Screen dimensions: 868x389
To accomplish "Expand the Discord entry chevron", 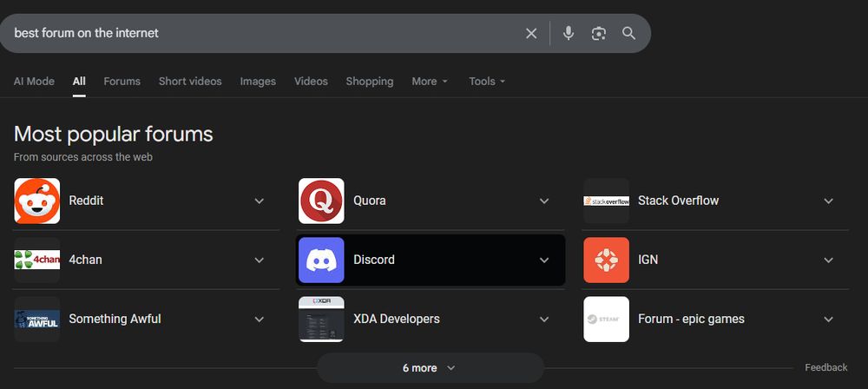I will 544,260.
